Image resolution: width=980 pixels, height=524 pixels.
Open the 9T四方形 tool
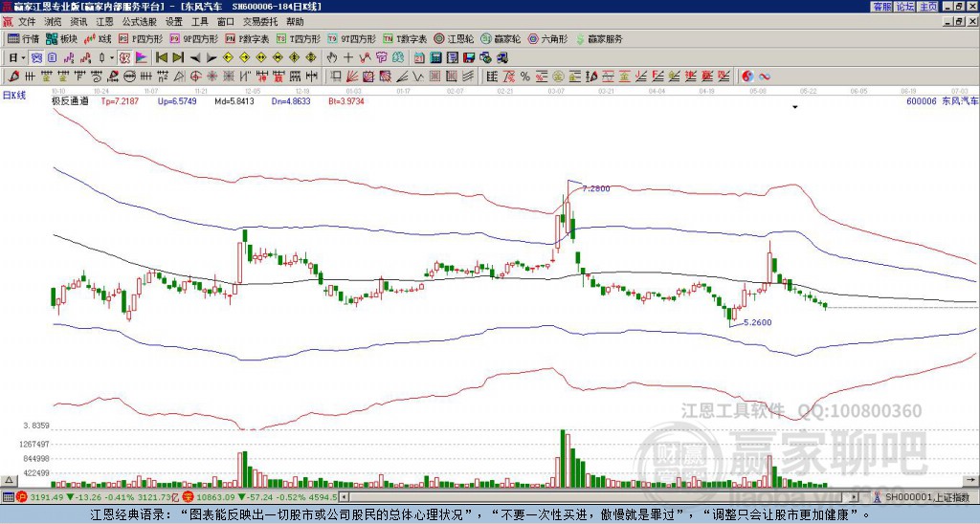(x=352, y=38)
